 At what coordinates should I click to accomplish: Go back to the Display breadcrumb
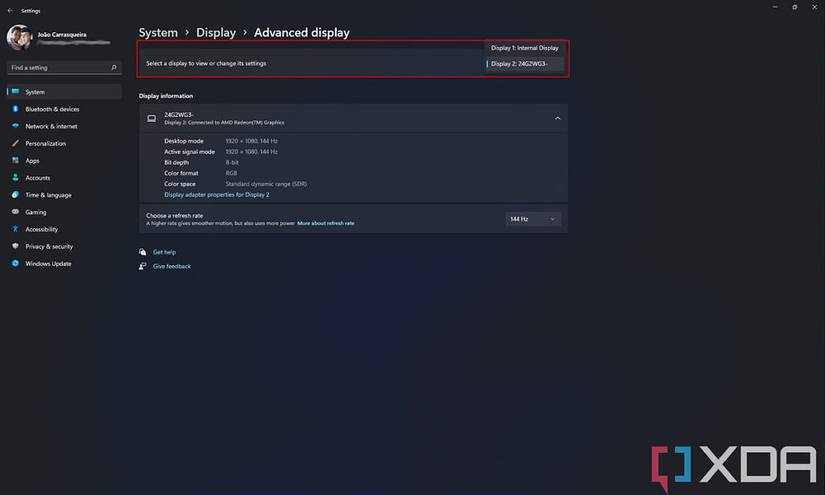pos(216,33)
